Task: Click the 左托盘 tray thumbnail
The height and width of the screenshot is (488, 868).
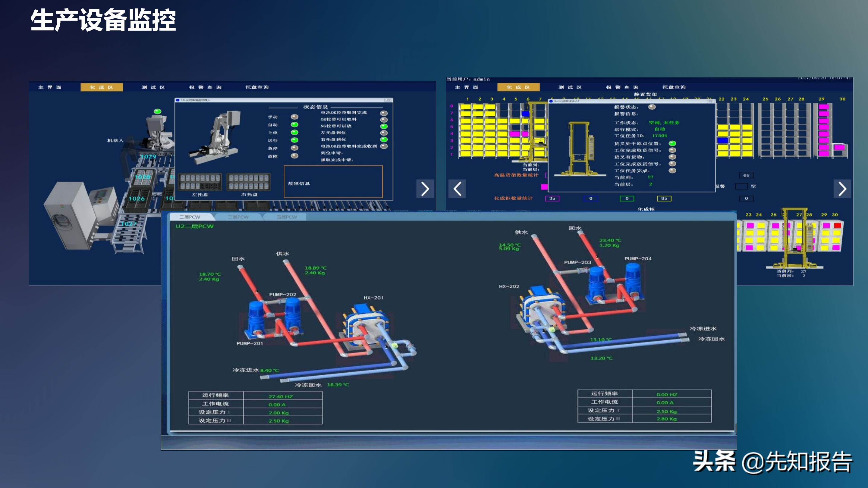Action: click(200, 182)
